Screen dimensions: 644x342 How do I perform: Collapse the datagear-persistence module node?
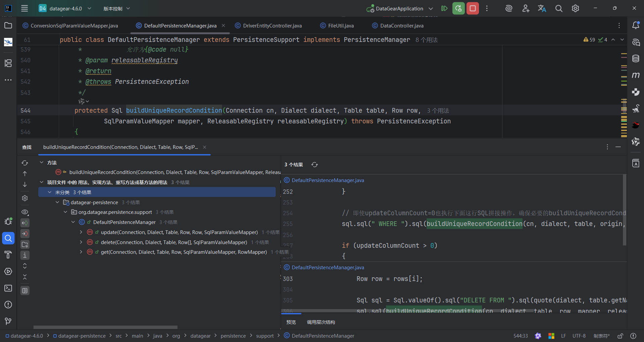57,202
